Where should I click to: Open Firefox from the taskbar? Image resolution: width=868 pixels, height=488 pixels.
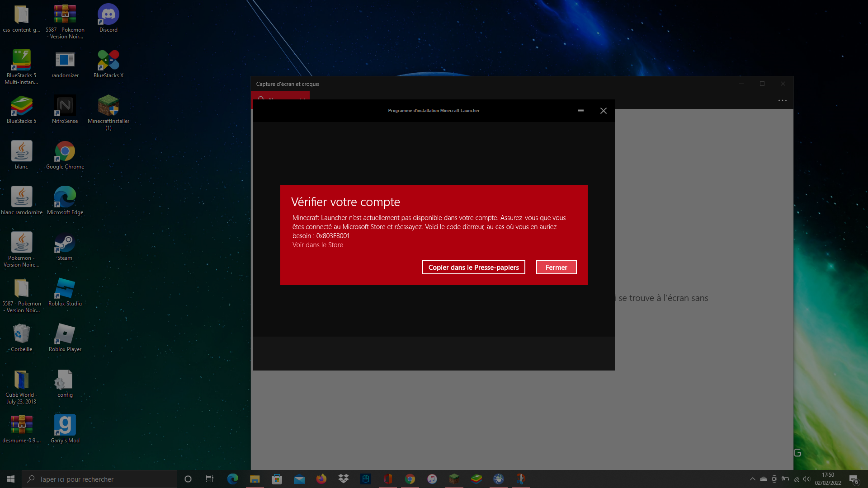point(321,479)
